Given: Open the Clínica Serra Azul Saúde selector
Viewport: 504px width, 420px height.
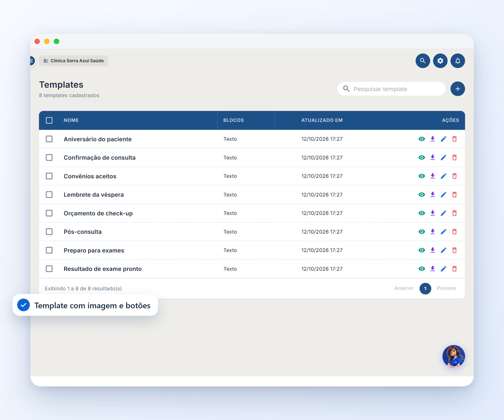Looking at the screenshot, I should [73, 61].
